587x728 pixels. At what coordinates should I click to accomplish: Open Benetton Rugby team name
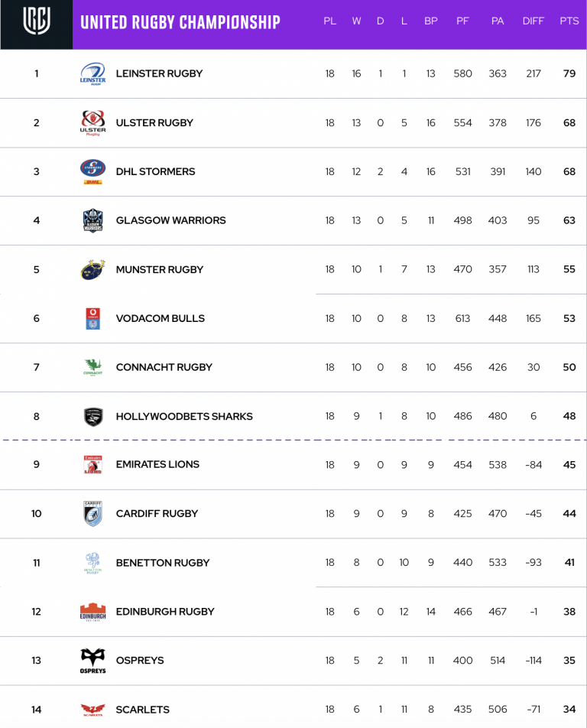(162, 563)
